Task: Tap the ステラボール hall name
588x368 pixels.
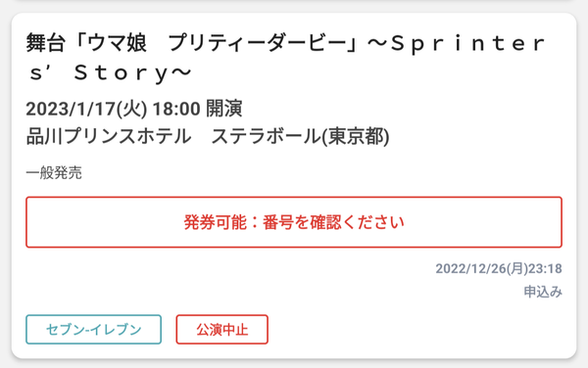Action: pyautogui.click(x=267, y=136)
